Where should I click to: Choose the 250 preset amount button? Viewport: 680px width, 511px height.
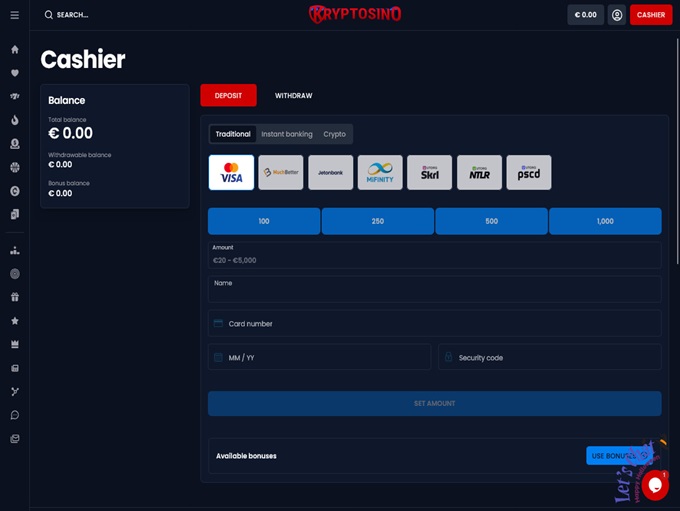[377, 221]
